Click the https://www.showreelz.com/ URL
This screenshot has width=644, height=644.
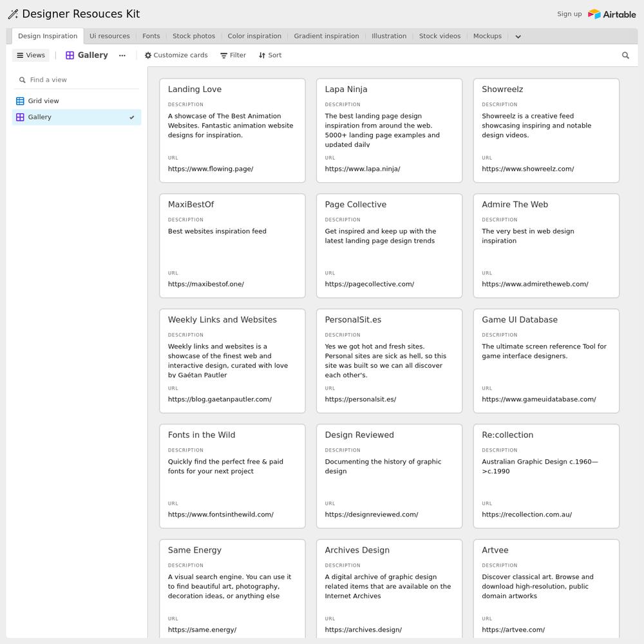coord(528,169)
